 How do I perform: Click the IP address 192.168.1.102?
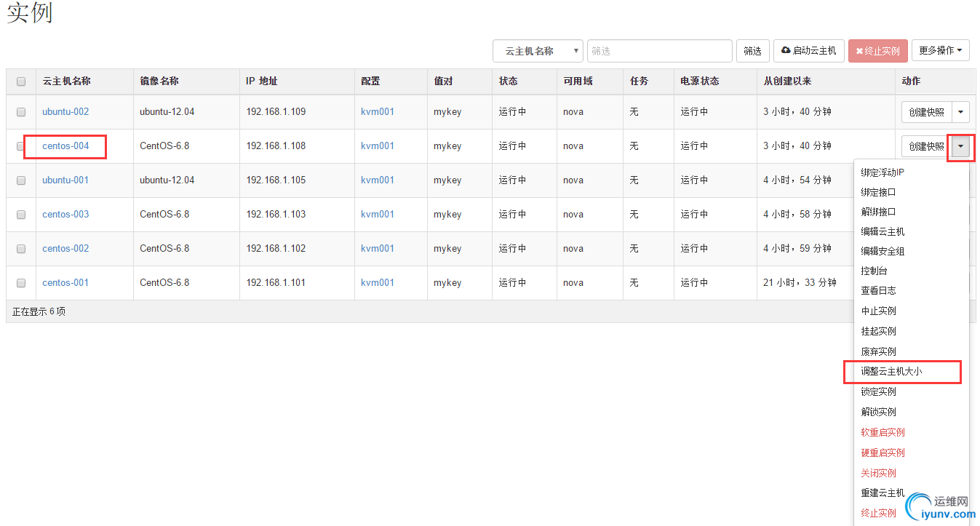pyautogui.click(x=276, y=249)
